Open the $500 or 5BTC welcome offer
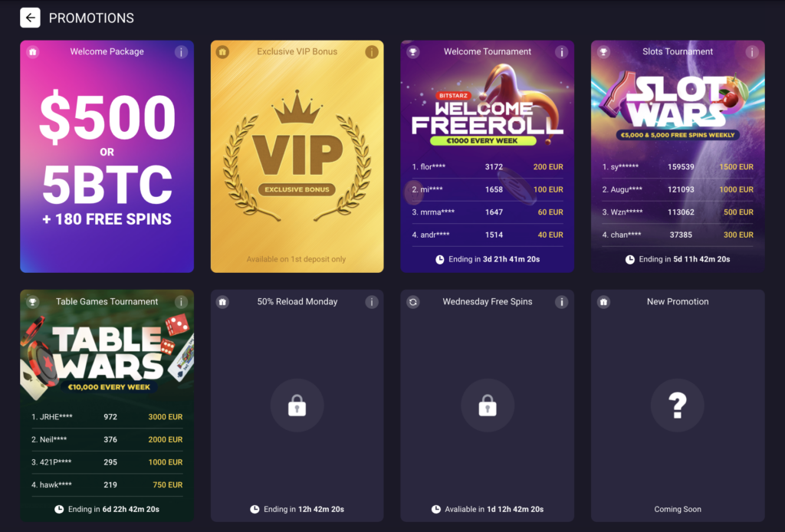This screenshot has width=785, height=532. click(107, 156)
